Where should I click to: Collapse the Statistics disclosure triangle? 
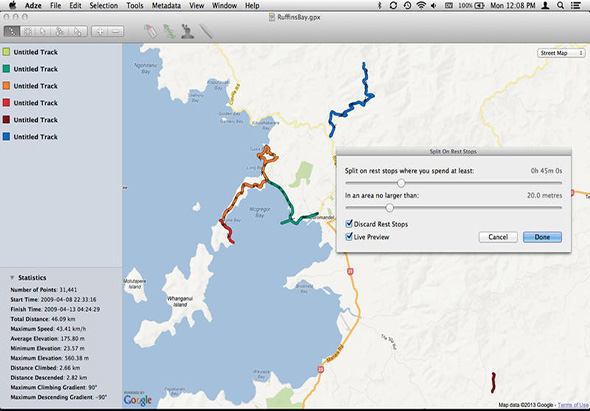click(12, 278)
